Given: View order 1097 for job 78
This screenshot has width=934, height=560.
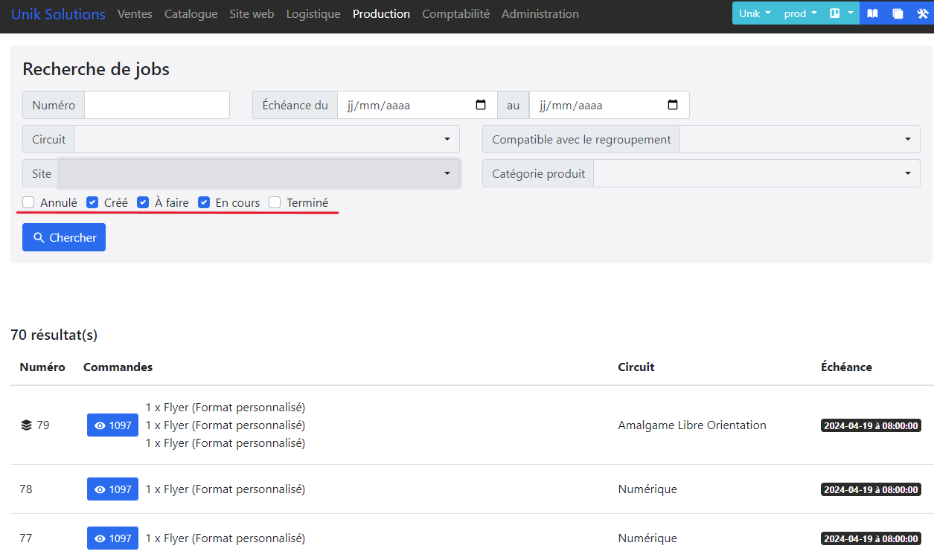Looking at the screenshot, I should point(112,489).
